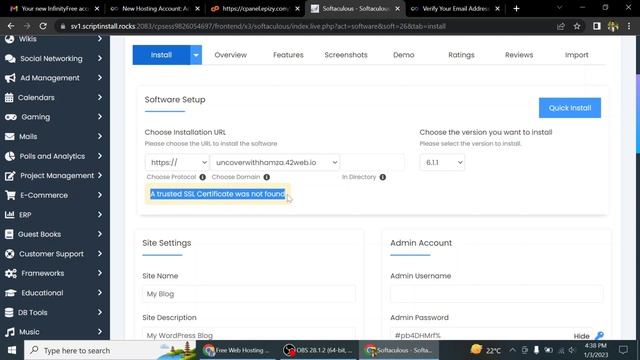Open the Reviews tab
Image resolution: width=640 pixels, height=360 pixels.
519,55
